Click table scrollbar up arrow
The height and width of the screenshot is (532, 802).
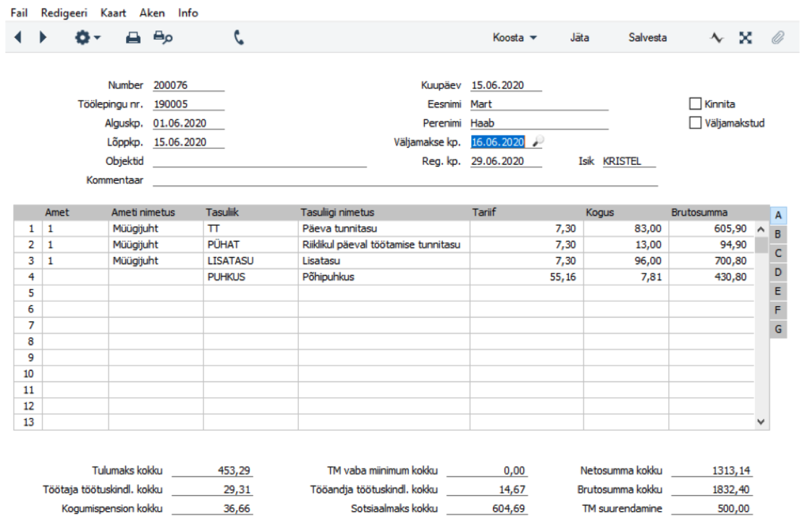[x=761, y=229]
